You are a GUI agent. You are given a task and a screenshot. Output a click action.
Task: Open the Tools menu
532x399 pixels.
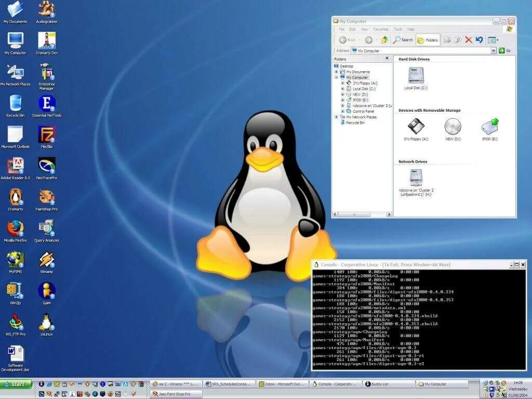tap(398, 29)
